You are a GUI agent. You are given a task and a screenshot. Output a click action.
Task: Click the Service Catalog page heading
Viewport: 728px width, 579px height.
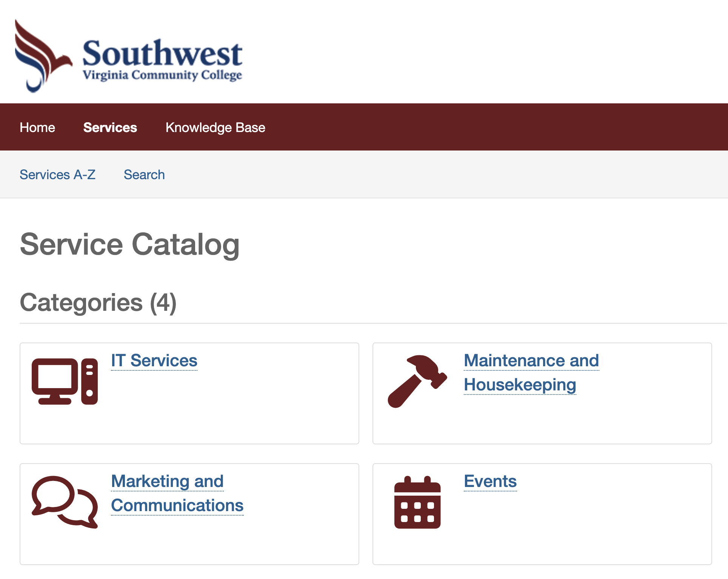(129, 244)
